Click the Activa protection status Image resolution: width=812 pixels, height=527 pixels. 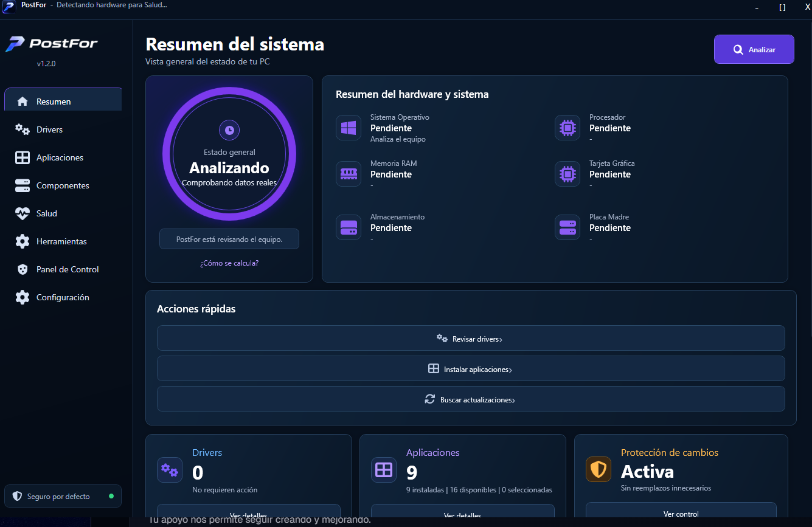(647, 472)
